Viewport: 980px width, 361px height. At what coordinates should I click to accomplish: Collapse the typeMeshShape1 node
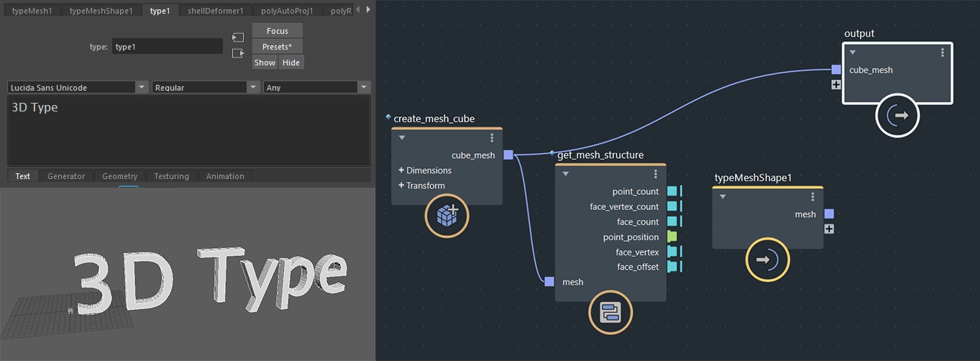(723, 196)
